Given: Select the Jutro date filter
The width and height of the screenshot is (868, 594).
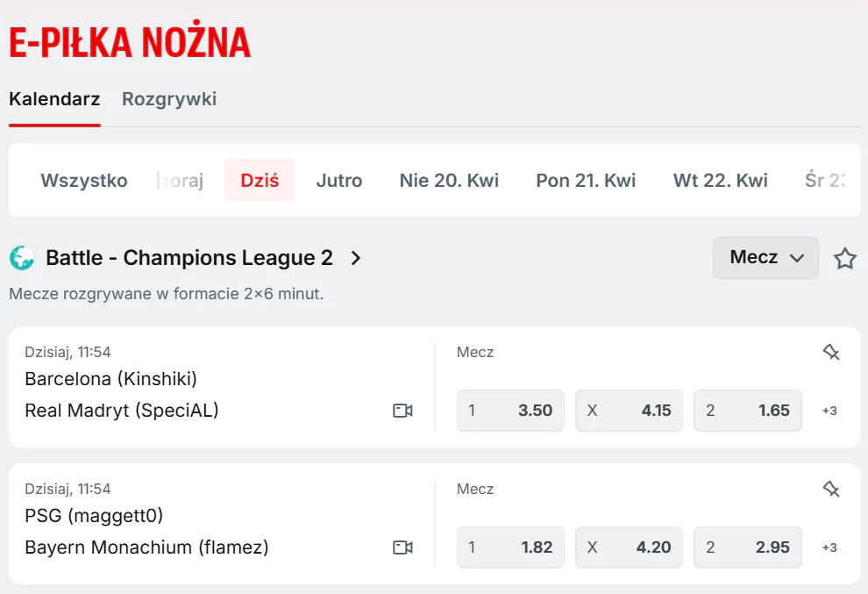Looking at the screenshot, I should tap(338, 180).
